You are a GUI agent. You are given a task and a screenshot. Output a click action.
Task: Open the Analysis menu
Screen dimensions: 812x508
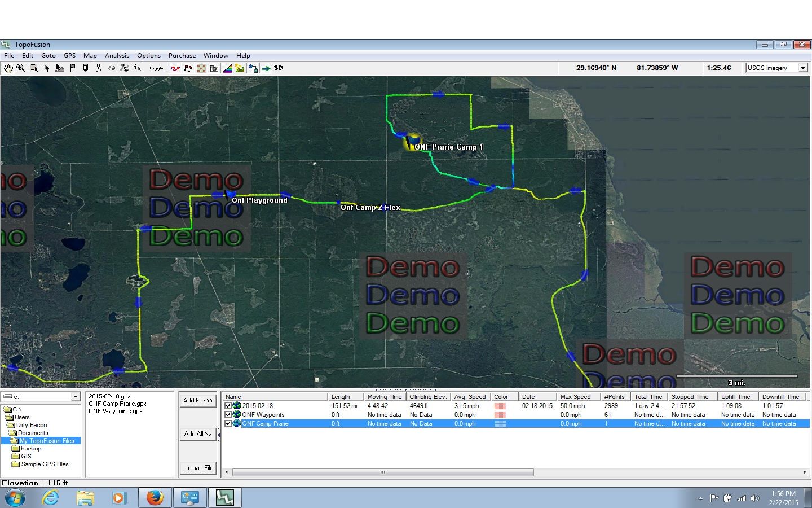point(117,55)
